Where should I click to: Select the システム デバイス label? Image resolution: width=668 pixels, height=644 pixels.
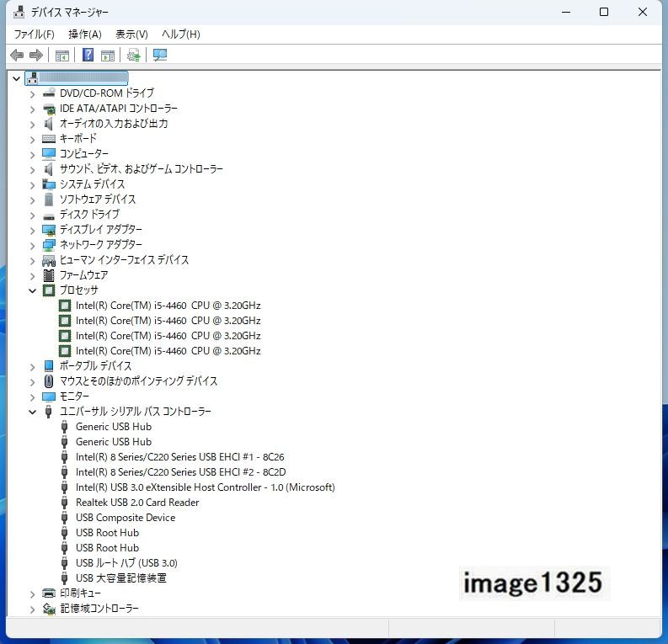tap(92, 184)
